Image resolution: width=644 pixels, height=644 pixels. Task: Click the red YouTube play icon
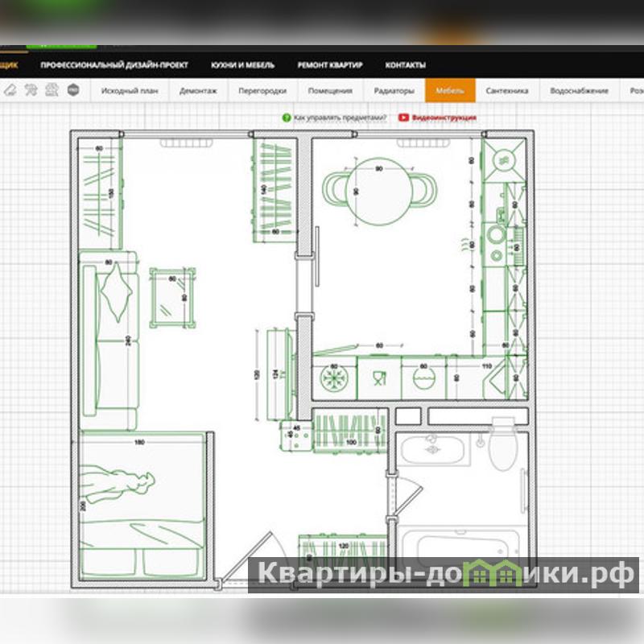click(403, 118)
